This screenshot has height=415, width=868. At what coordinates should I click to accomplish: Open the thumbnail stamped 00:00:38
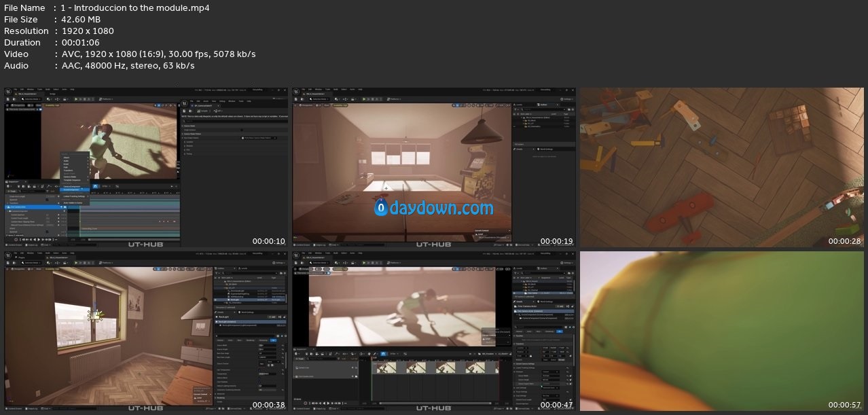146,331
